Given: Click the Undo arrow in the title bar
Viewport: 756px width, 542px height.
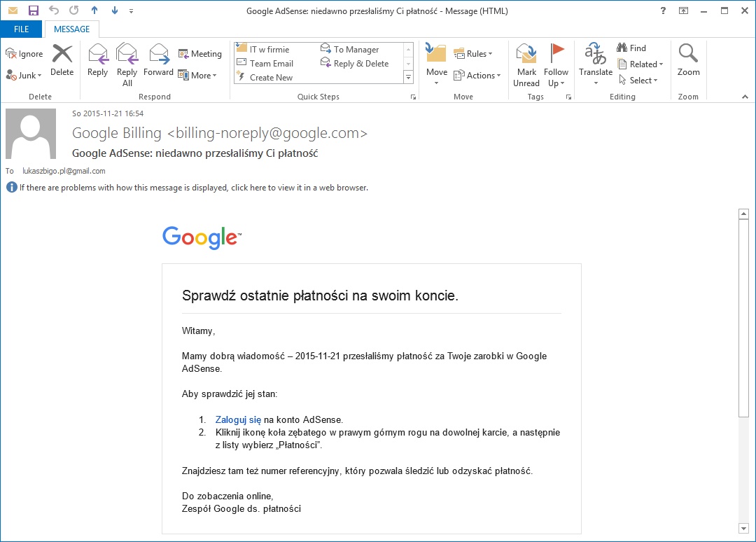Looking at the screenshot, I should click(53, 10).
